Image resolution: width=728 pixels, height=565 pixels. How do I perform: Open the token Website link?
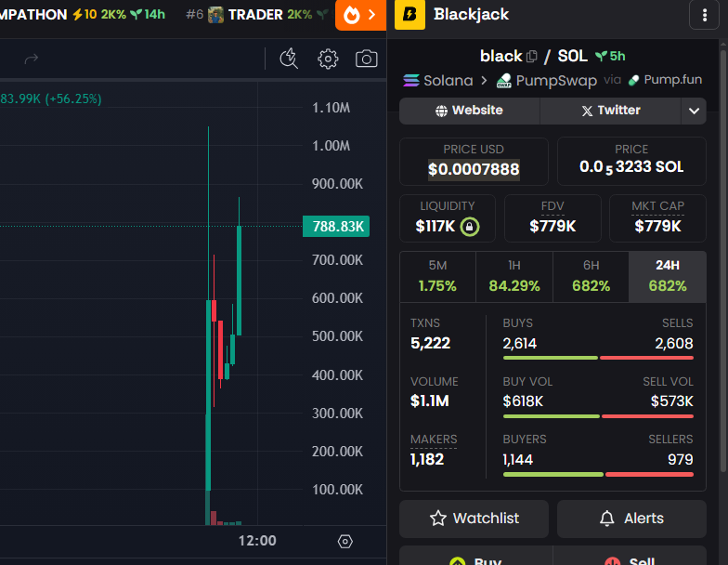pos(470,111)
